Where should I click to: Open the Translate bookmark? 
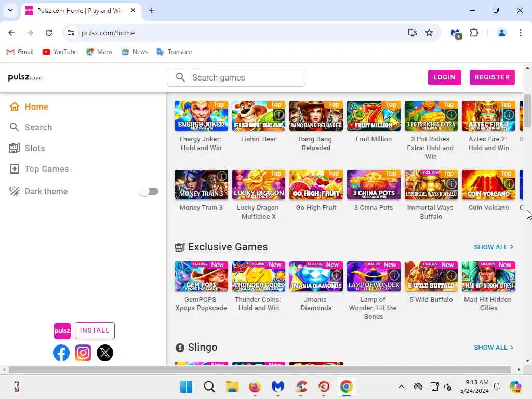(175, 52)
